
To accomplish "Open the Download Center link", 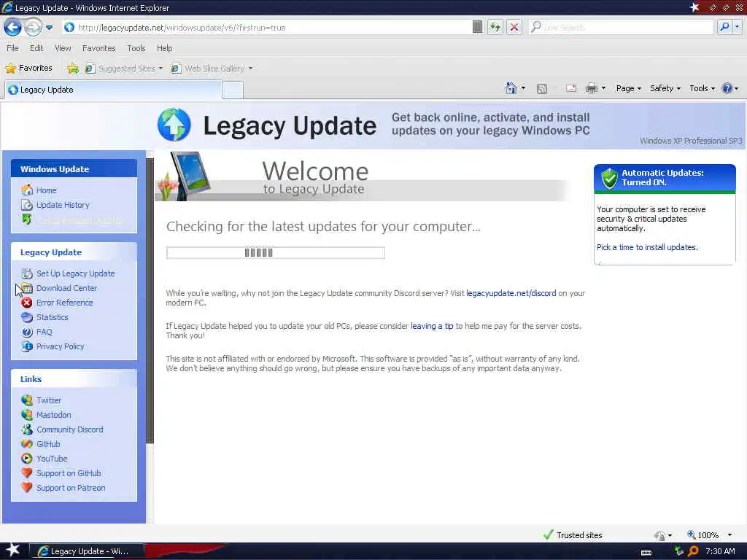I will point(66,288).
